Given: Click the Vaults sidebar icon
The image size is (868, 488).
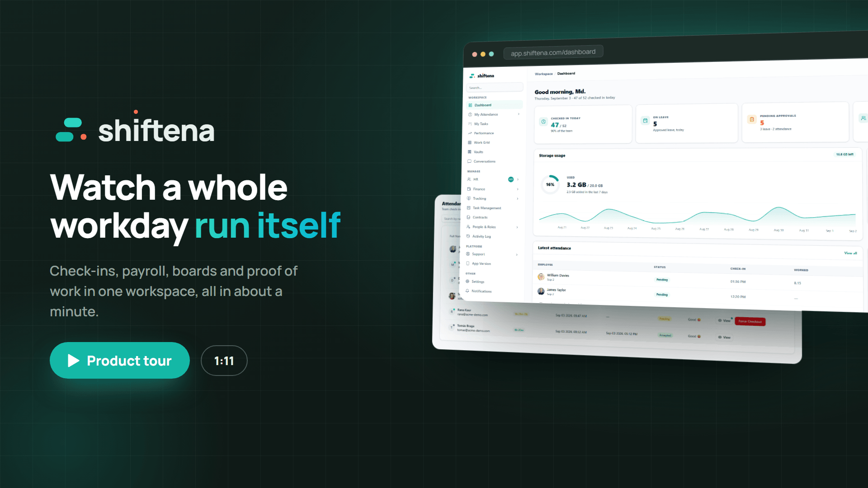Looking at the screenshot, I should [x=470, y=152].
